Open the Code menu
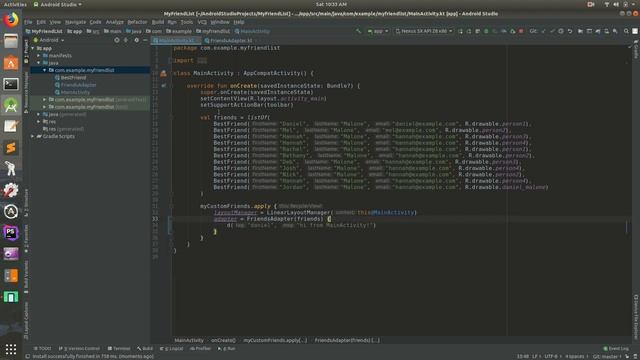Image resolution: width=640 pixels, height=360 pixels. 96,22
